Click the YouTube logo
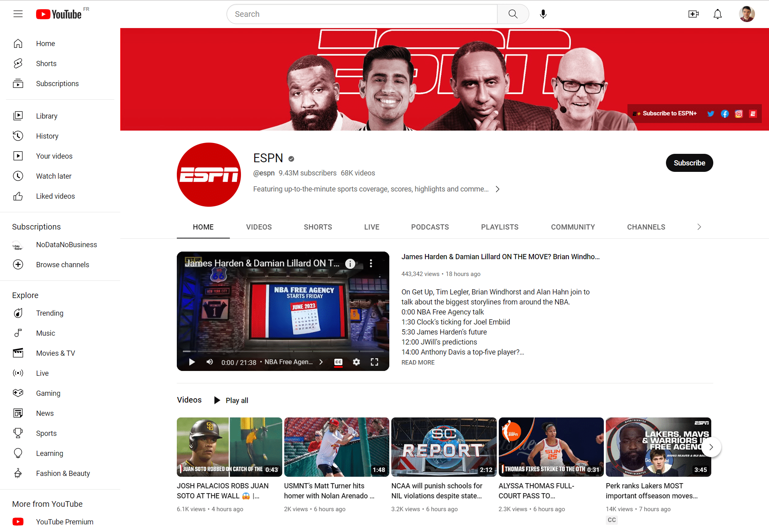 click(59, 14)
